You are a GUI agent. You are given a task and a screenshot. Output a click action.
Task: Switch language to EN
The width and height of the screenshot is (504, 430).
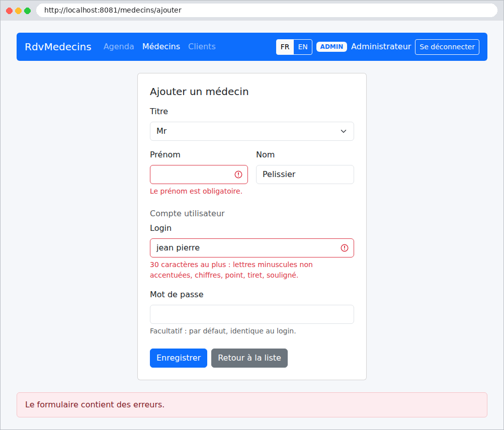tap(303, 47)
